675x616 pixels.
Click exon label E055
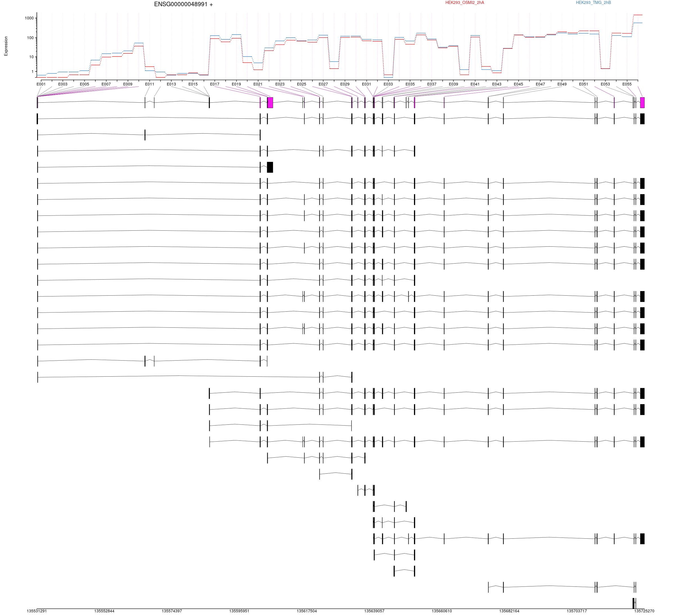(627, 84)
